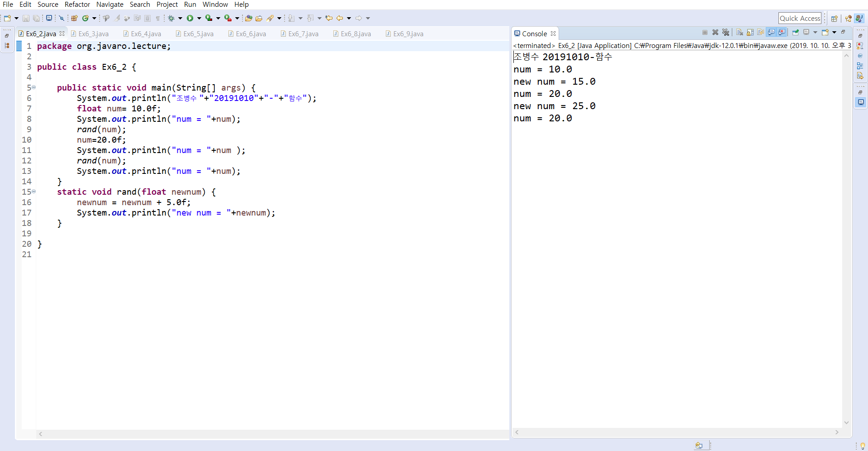This screenshot has width=868, height=451.
Task: Click the Console vertical scrollbar down arrow
Action: (846, 423)
